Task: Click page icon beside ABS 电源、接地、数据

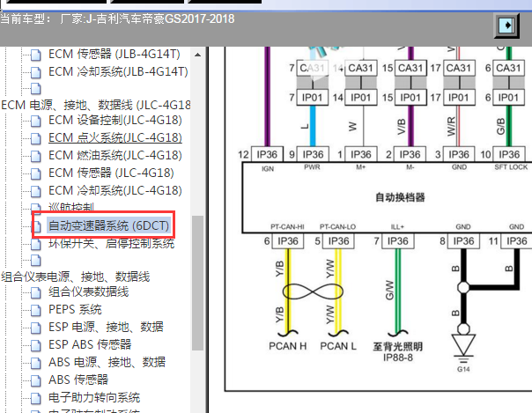Action: [x=35, y=363]
